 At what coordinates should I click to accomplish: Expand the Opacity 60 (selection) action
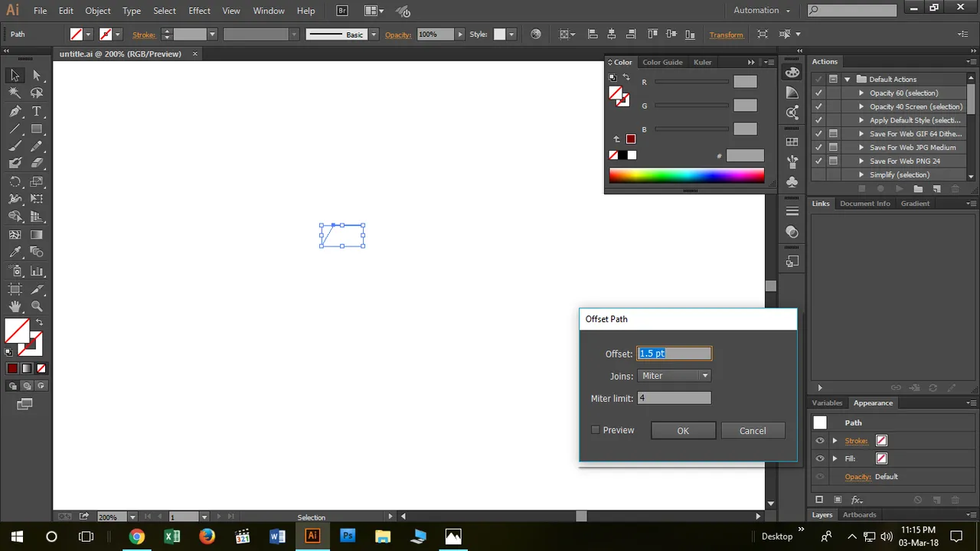(x=861, y=93)
